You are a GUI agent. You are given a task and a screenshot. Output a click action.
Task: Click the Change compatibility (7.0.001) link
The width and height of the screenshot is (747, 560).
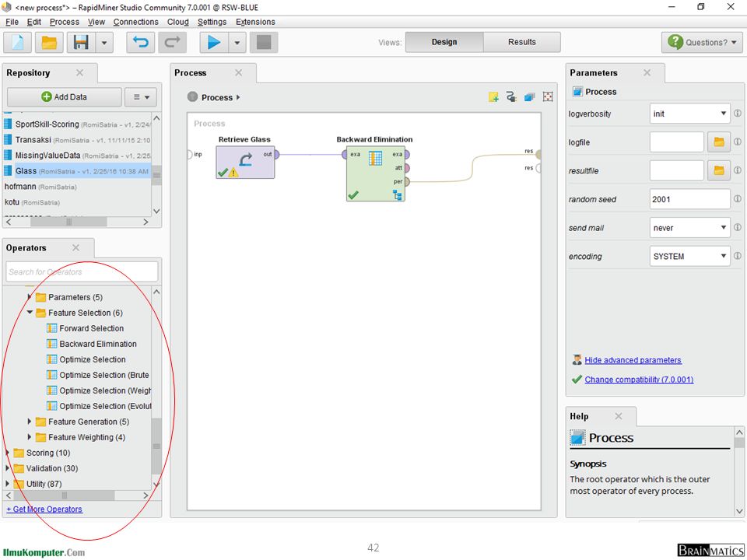point(639,380)
